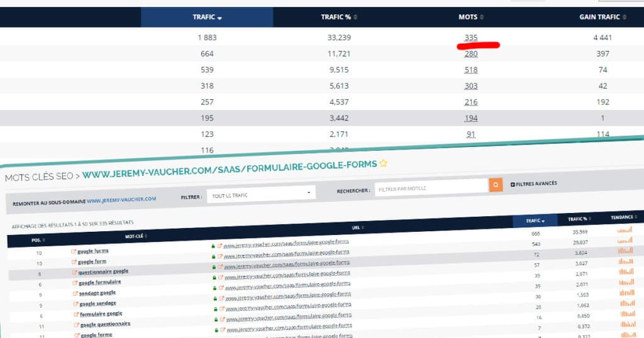Open the 'sondage google' keyword link
The height and width of the screenshot is (338, 644).
(x=97, y=293)
